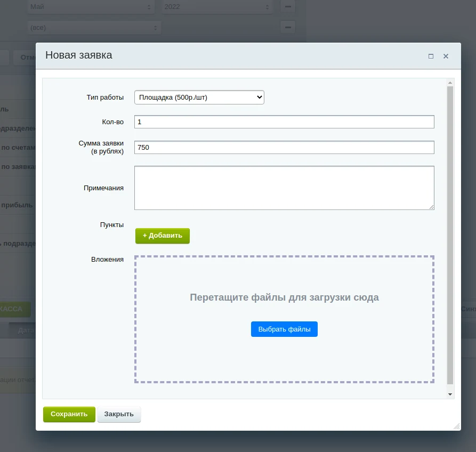This screenshot has width=476, height=452.
Task: Click the dialog's vertical scrollbar thumb
Action: 450,236
